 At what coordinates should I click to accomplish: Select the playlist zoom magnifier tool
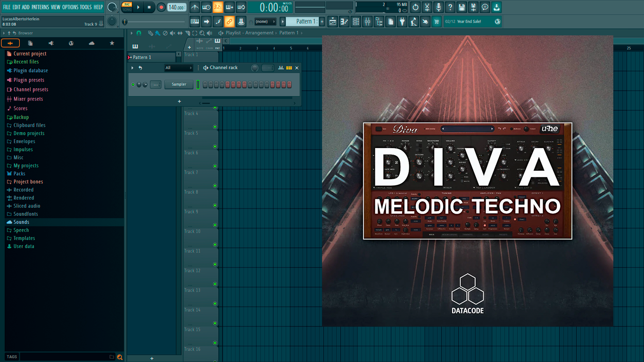(202, 33)
